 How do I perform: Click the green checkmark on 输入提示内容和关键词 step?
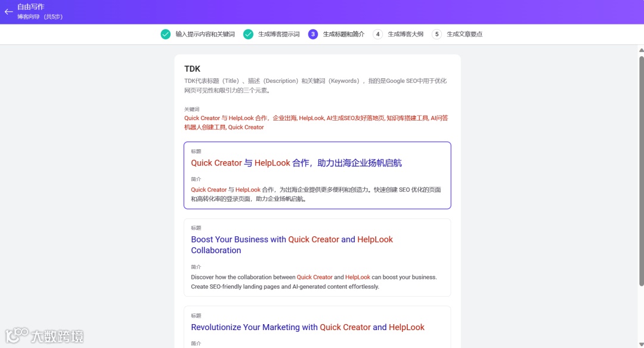pyautogui.click(x=165, y=34)
